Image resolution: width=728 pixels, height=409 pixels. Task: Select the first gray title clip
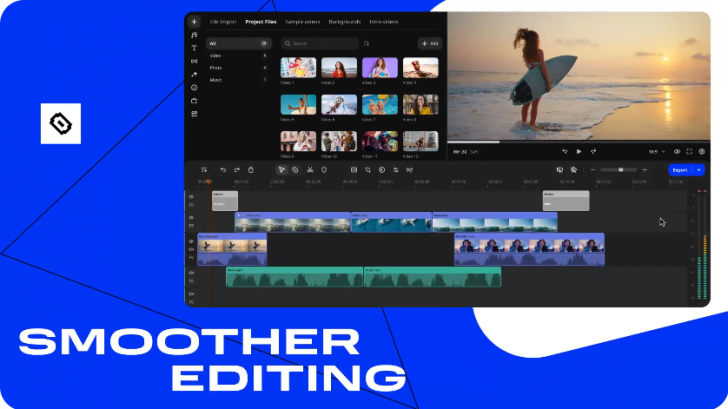[225, 201]
